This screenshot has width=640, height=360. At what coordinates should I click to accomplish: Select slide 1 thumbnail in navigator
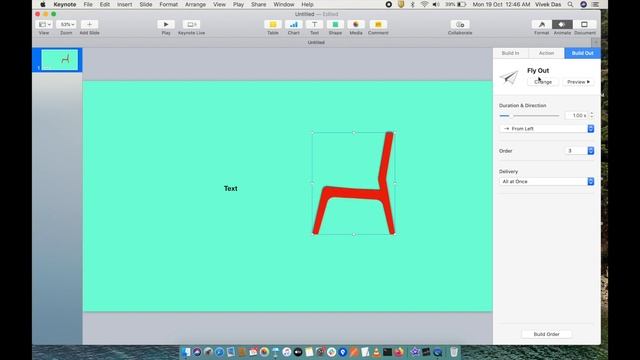click(60, 60)
